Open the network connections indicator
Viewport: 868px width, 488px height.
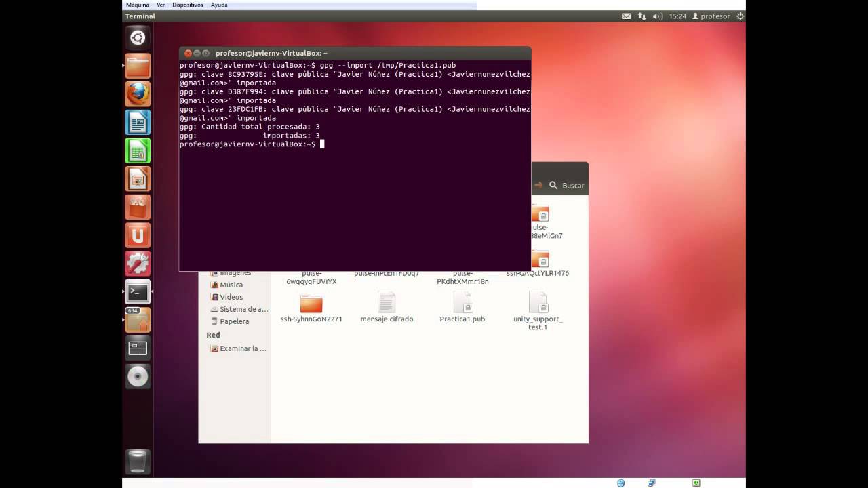(x=642, y=16)
